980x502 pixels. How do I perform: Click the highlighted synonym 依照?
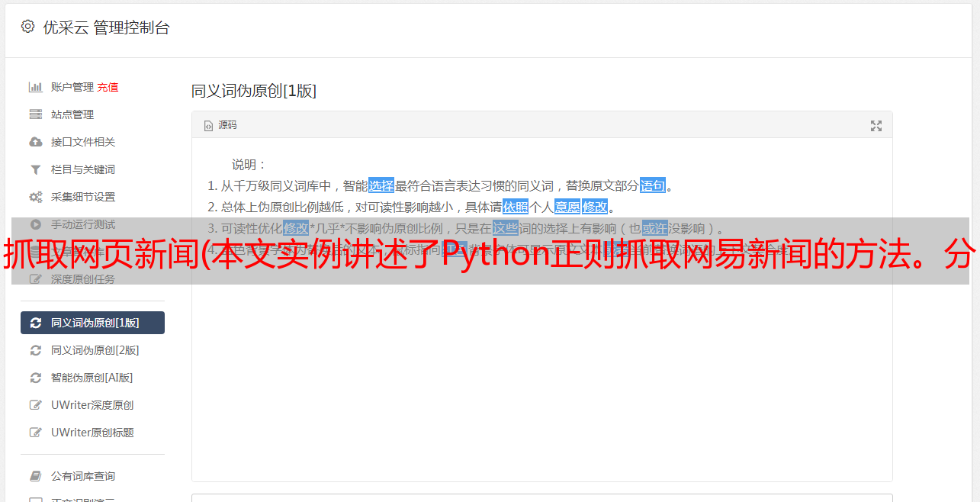(x=516, y=207)
